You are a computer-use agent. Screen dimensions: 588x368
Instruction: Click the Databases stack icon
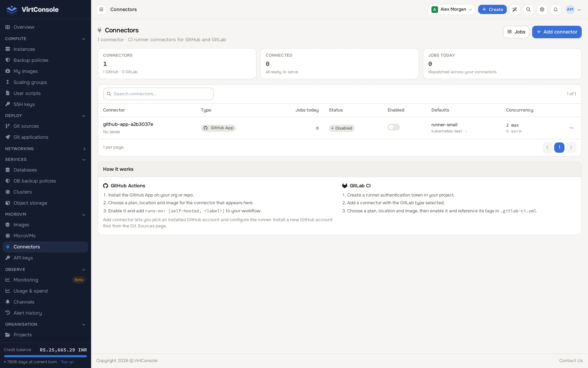[x=8, y=170]
